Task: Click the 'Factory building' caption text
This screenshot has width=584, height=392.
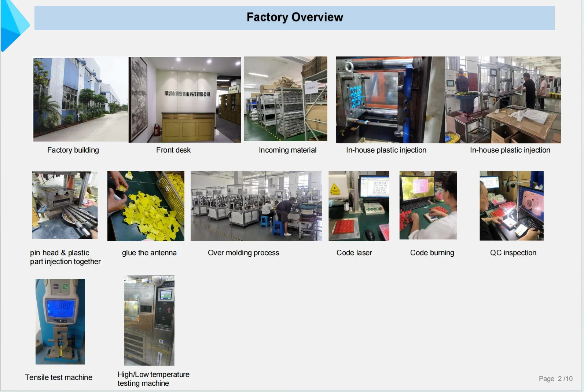Action: pos(73,150)
